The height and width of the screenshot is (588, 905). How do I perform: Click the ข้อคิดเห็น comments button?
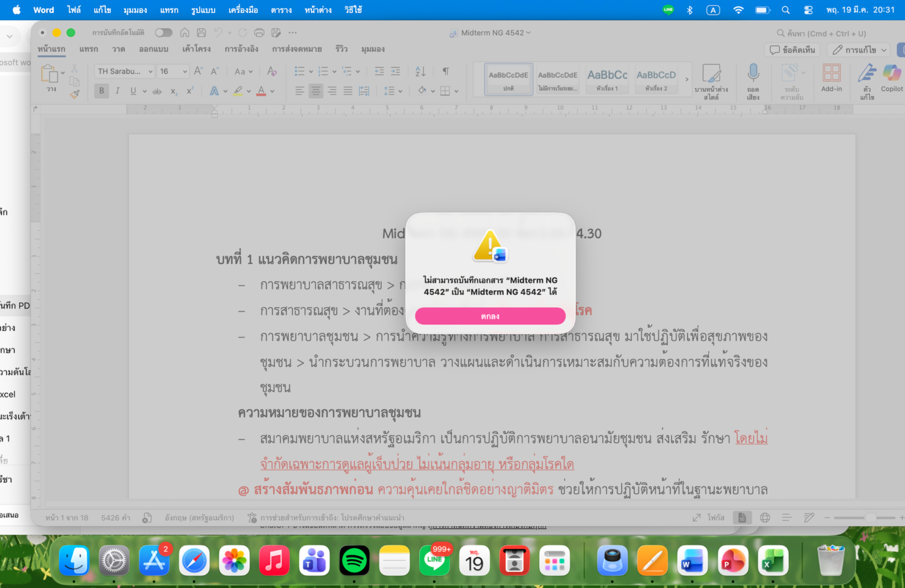coord(792,50)
